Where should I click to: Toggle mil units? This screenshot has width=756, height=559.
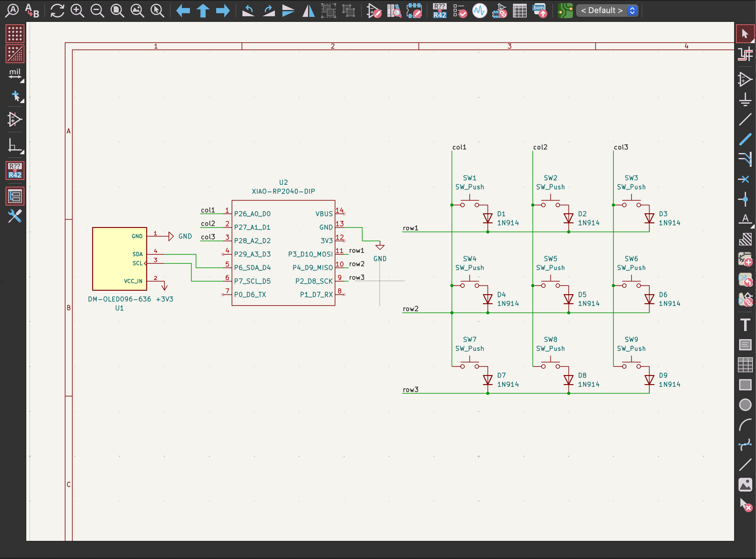(15, 73)
